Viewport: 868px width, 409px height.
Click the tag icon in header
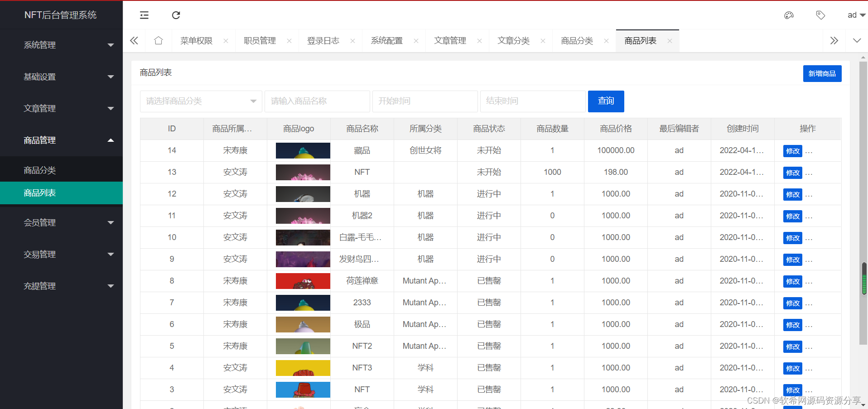coord(820,15)
